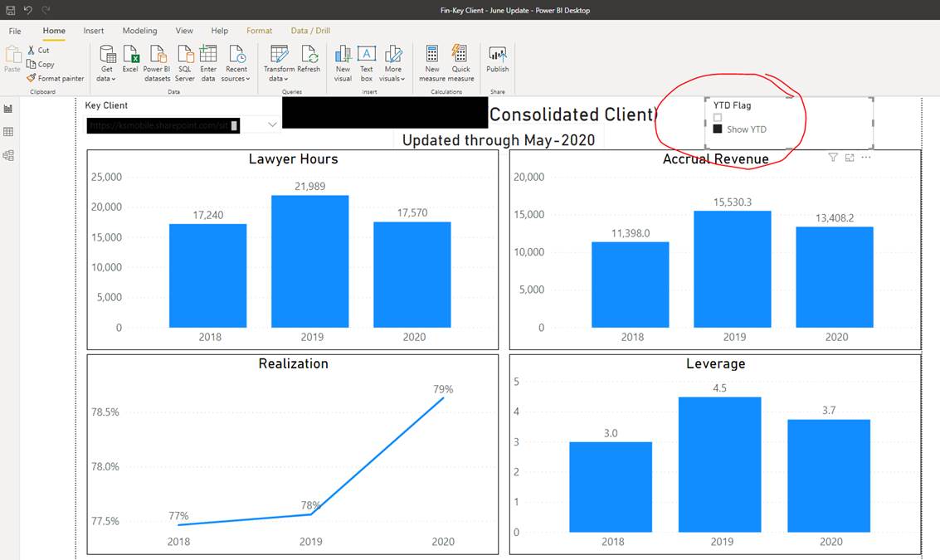Tick the blank YTD Flag checkbox
940x560 pixels.
pyautogui.click(x=718, y=118)
